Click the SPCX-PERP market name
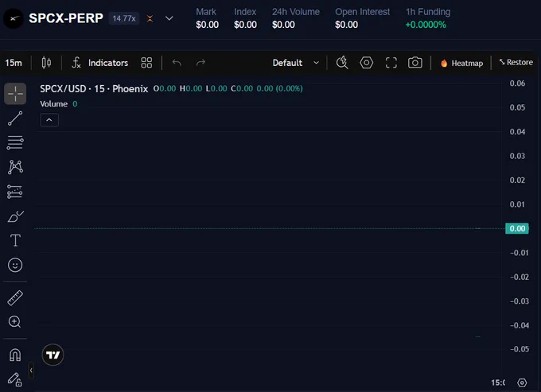Screen dimensions: 541x392 tap(66, 18)
